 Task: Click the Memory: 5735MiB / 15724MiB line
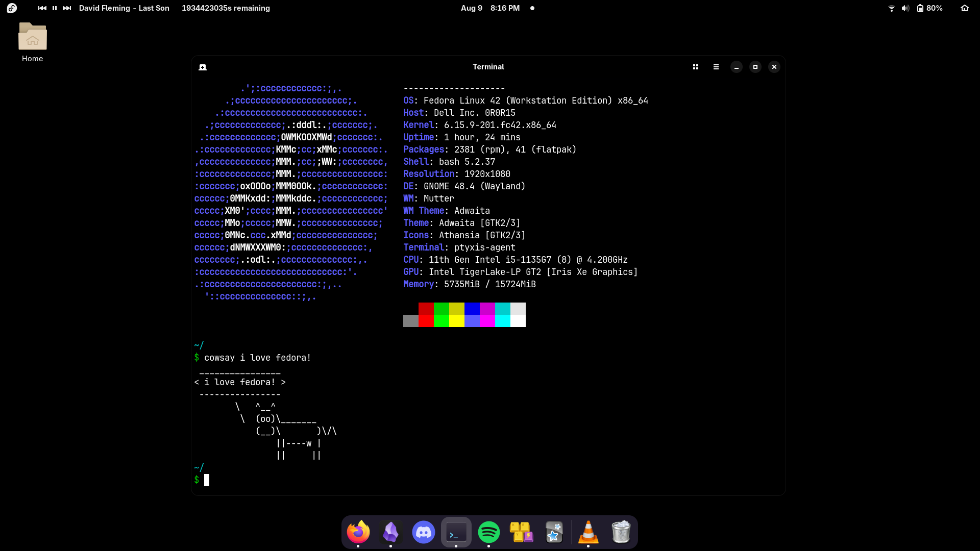(470, 284)
